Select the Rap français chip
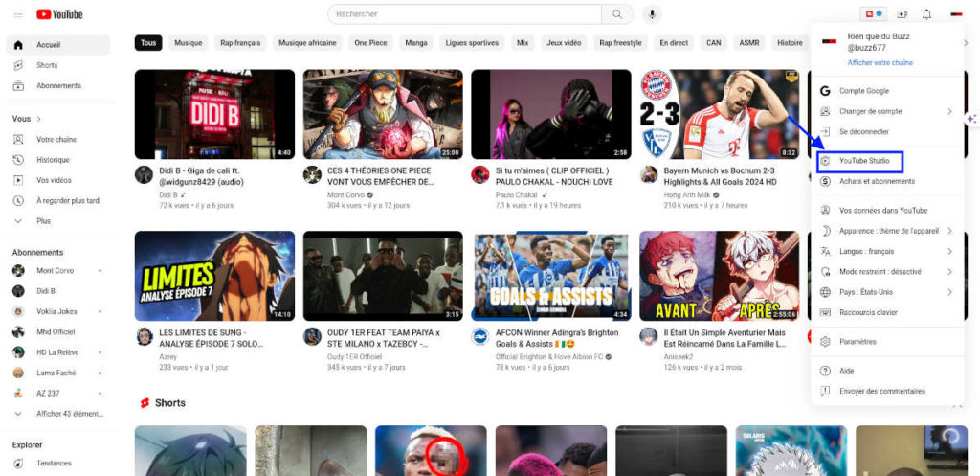Viewport: 980px width, 476px height. pos(240,43)
